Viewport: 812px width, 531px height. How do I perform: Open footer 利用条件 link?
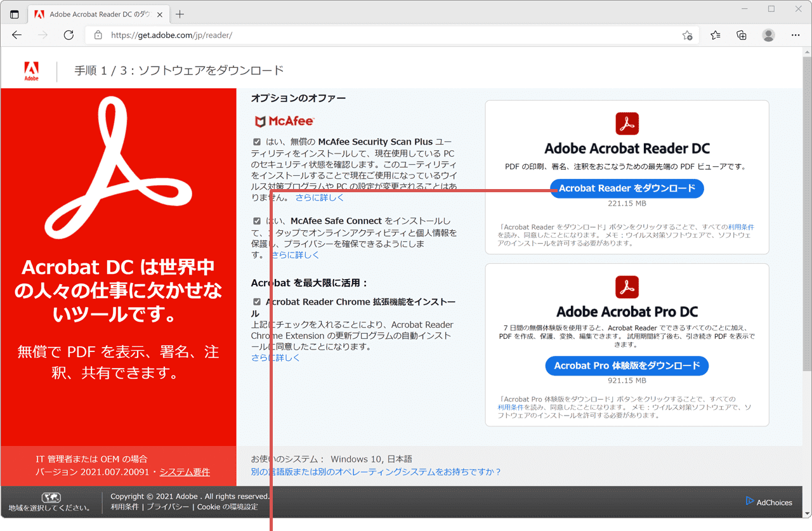125,507
